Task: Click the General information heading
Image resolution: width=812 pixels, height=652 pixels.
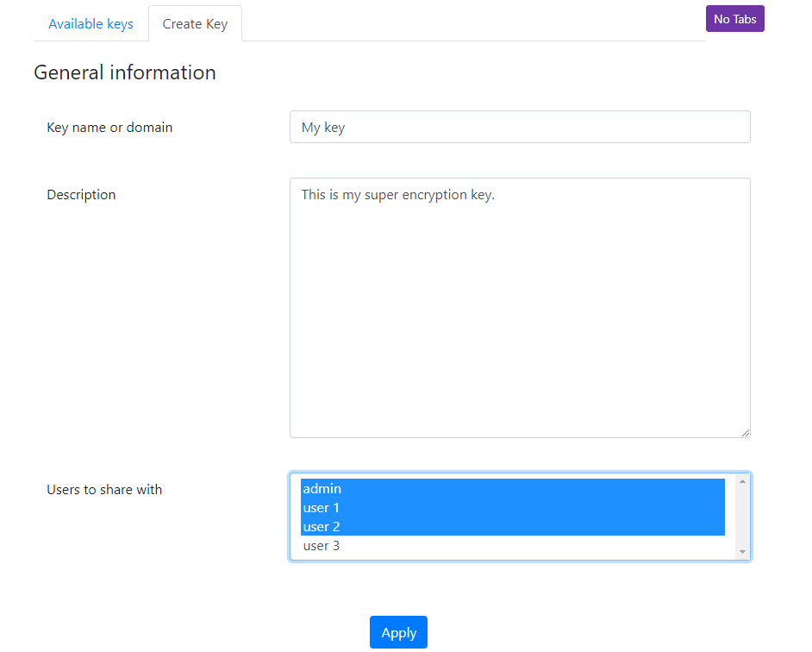Action: [x=125, y=72]
